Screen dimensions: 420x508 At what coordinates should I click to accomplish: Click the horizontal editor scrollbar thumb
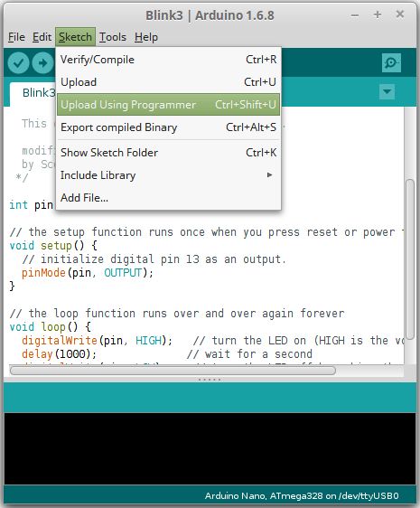(173, 371)
